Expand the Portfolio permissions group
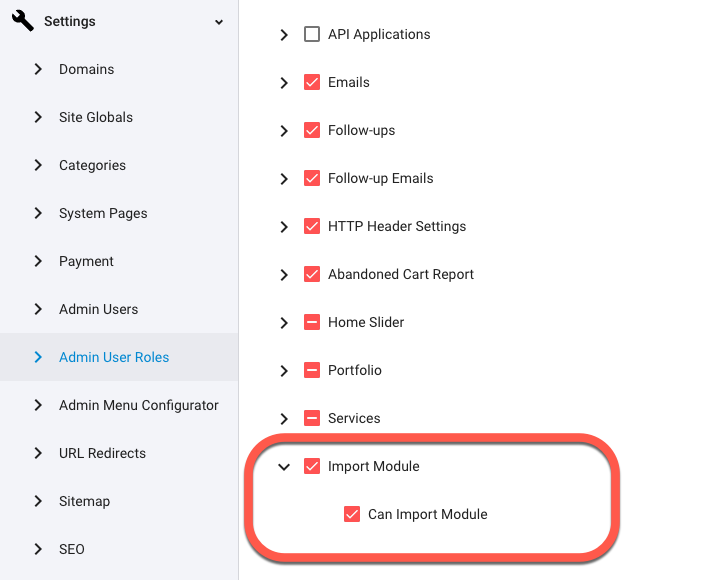This screenshot has height=580, width=716. click(x=284, y=371)
